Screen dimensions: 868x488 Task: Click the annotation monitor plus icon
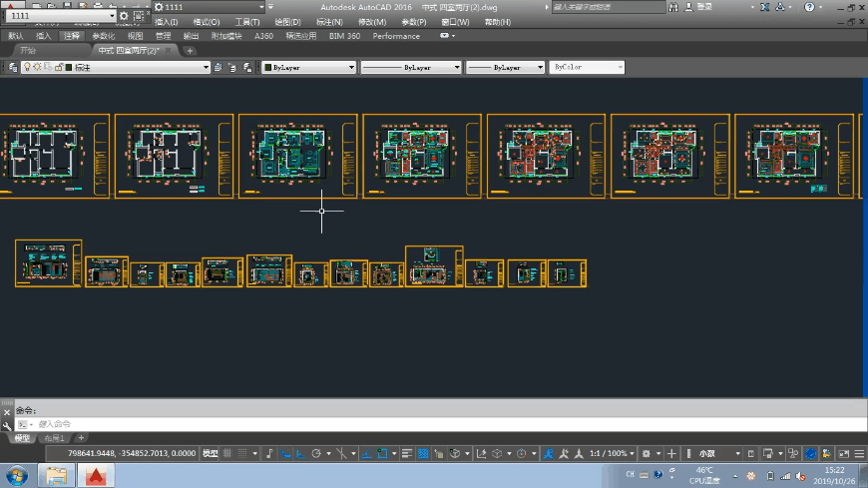coord(671,454)
